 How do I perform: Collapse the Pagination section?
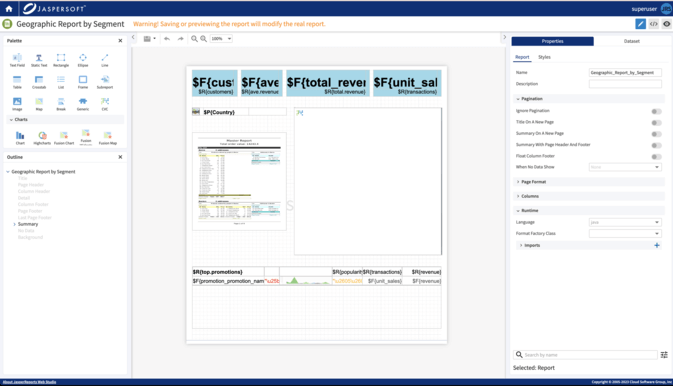518,99
